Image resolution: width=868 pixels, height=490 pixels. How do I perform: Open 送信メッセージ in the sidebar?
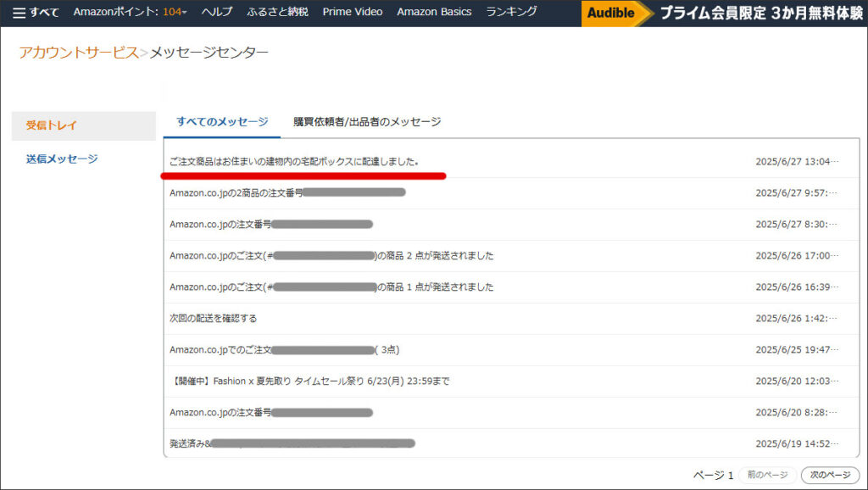coord(62,159)
